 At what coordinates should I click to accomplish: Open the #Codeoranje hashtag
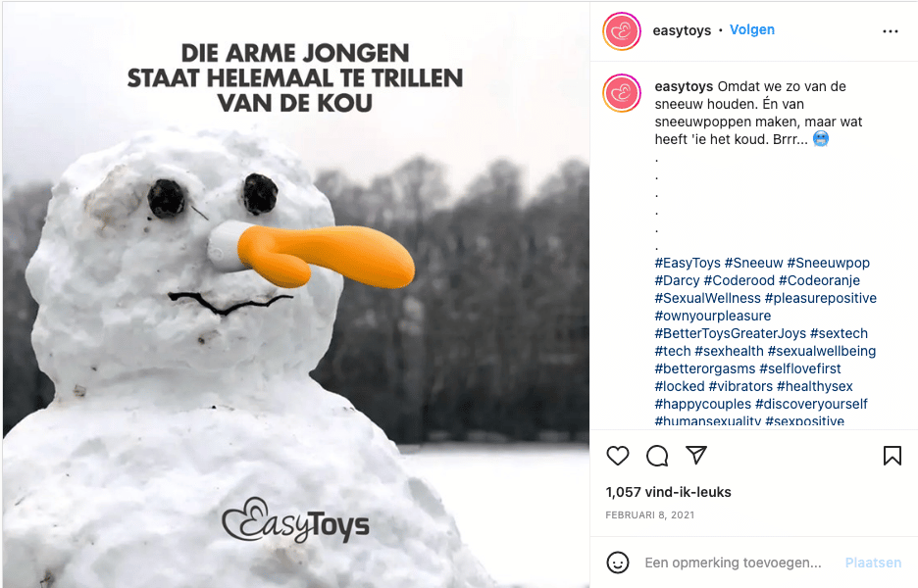819,280
